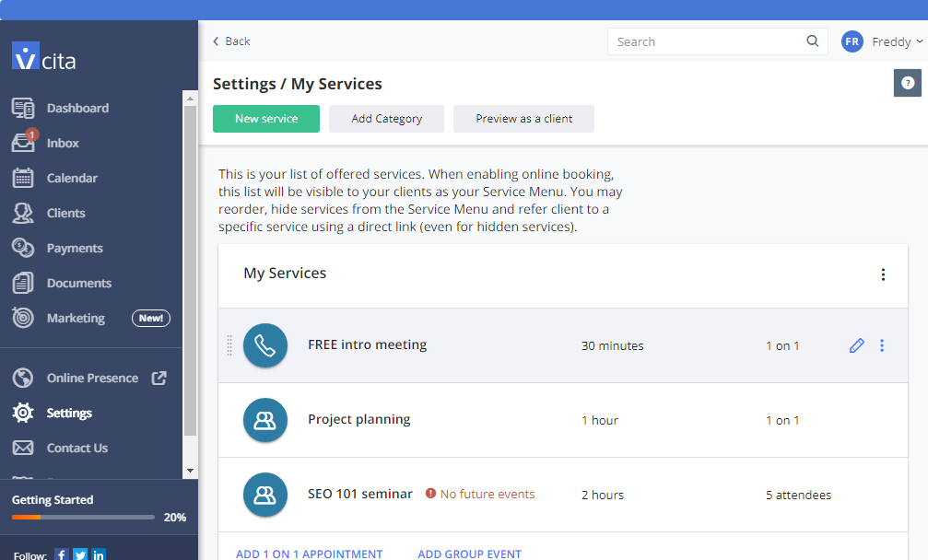Screen dimensions: 928x560
Task: Click inside the Search field
Action: [x=710, y=41]
